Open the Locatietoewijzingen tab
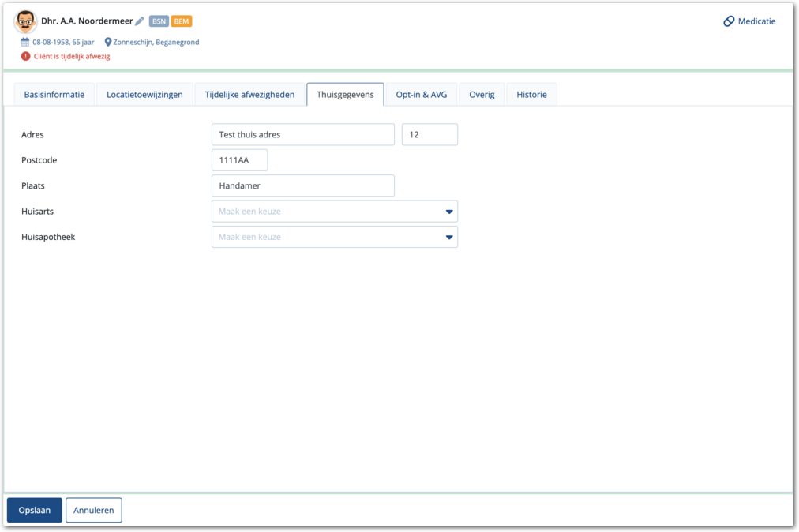Image resolution: width=799 pixels, height=532 pixels. [x=144, y=95]
